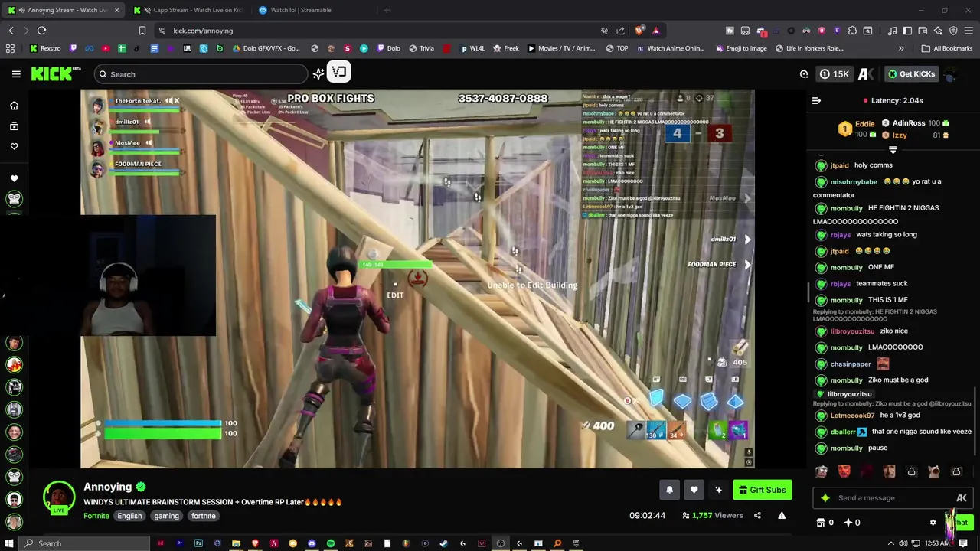The height and width of the screenshot is (551, 980).
Task: Open Windows Start menu
Action: [x=8, y=543]
